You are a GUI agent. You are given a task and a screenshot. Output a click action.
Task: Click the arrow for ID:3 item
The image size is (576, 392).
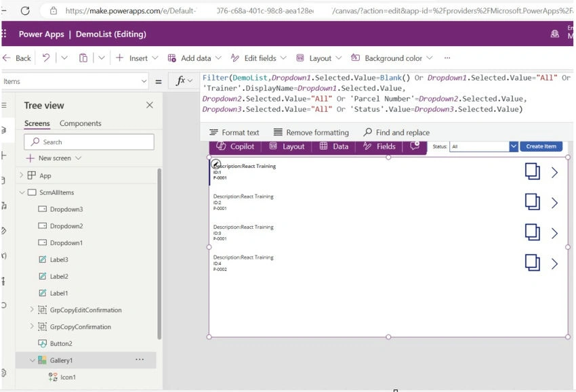pos(555,234)
